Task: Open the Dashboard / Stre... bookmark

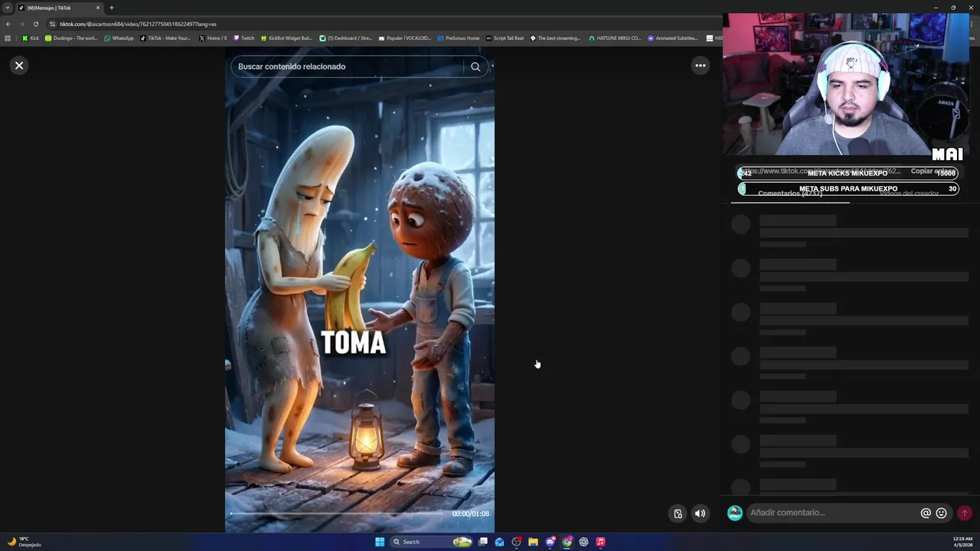Action: 345,38
